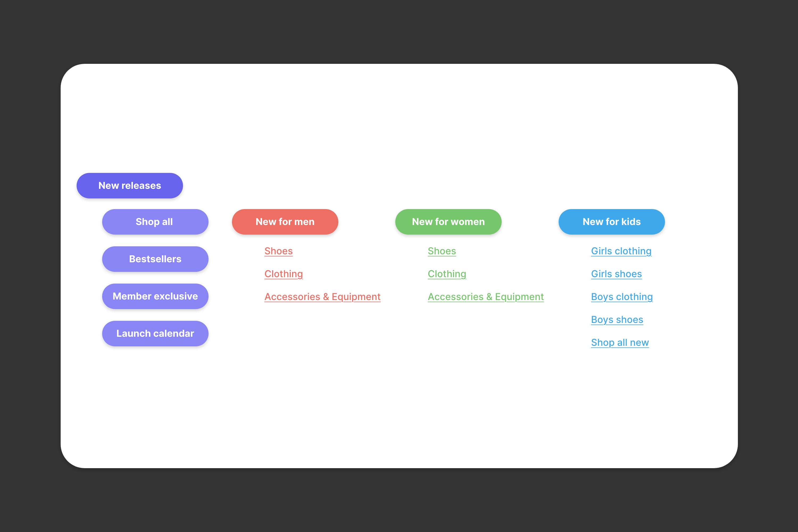
Task: Click New for men category badge
Action: click(285, 222)
